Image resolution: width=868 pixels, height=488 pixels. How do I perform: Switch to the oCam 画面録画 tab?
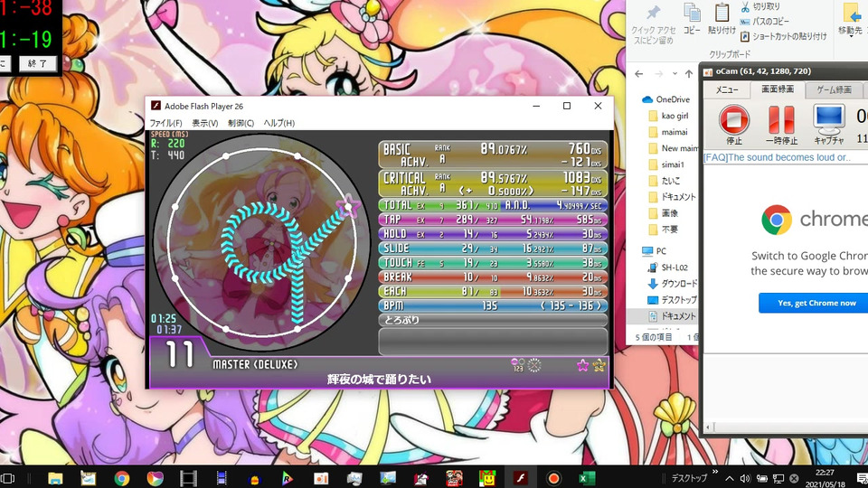coord(778,89)
